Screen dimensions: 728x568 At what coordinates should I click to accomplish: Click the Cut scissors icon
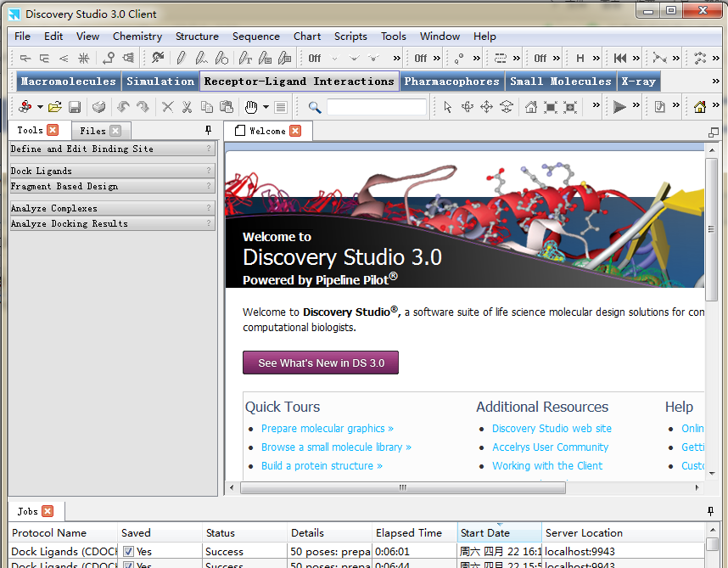187,107
